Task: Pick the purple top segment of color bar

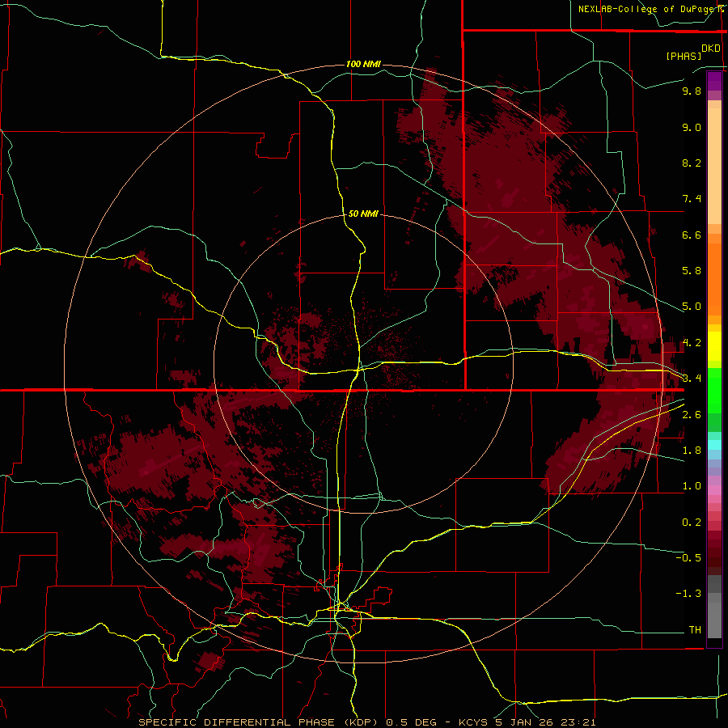Action: point(714,81)
